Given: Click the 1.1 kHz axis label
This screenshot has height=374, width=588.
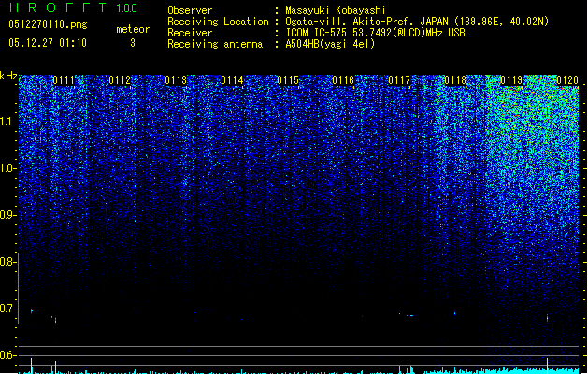Looking at the screenshot, I should pyautogui.click(x=7, y=122).
